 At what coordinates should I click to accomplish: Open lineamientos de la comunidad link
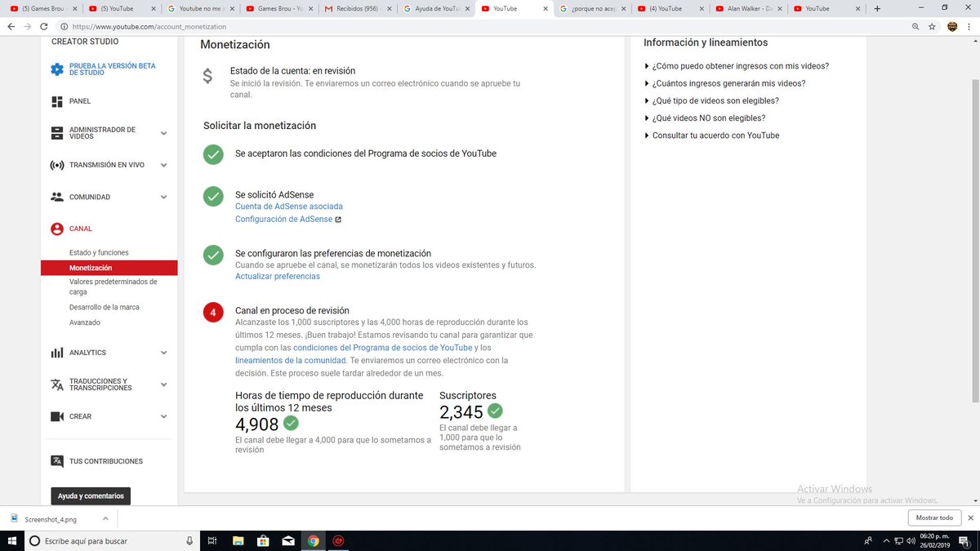tap(291, 360)
